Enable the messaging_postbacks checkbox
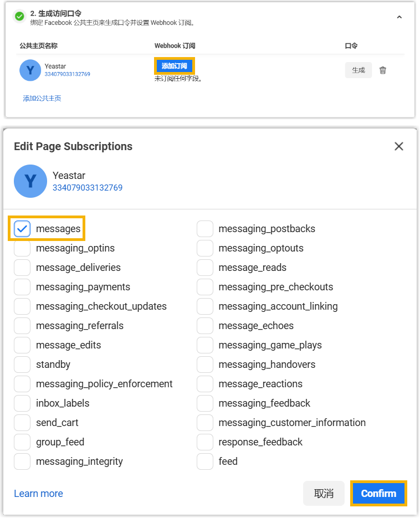The width and height of the screenshot is (420, 518). click(x=205, y=229)
